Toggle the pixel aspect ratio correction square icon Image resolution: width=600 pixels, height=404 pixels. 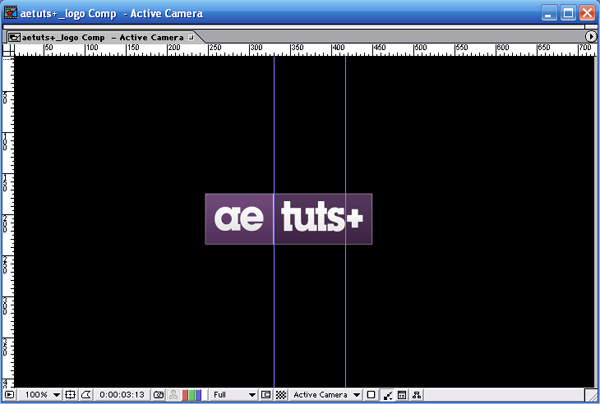(x=371, y=395)
